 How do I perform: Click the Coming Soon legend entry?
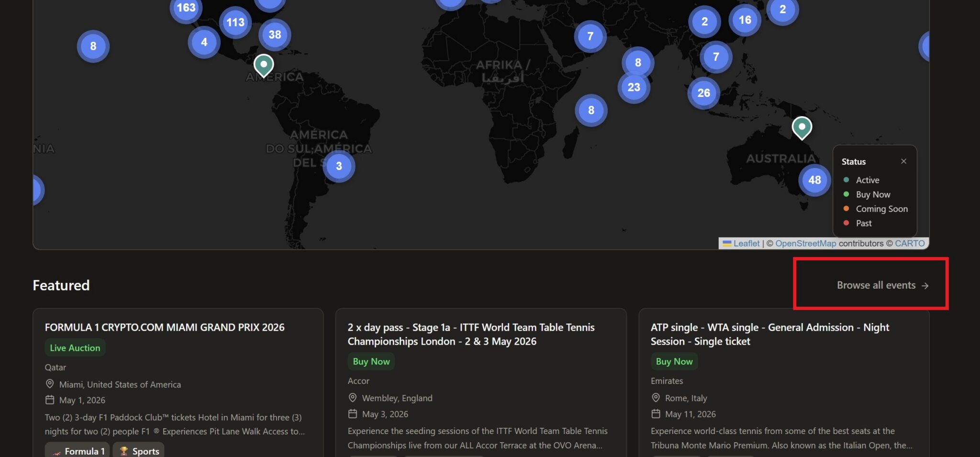tap(881, 209)
